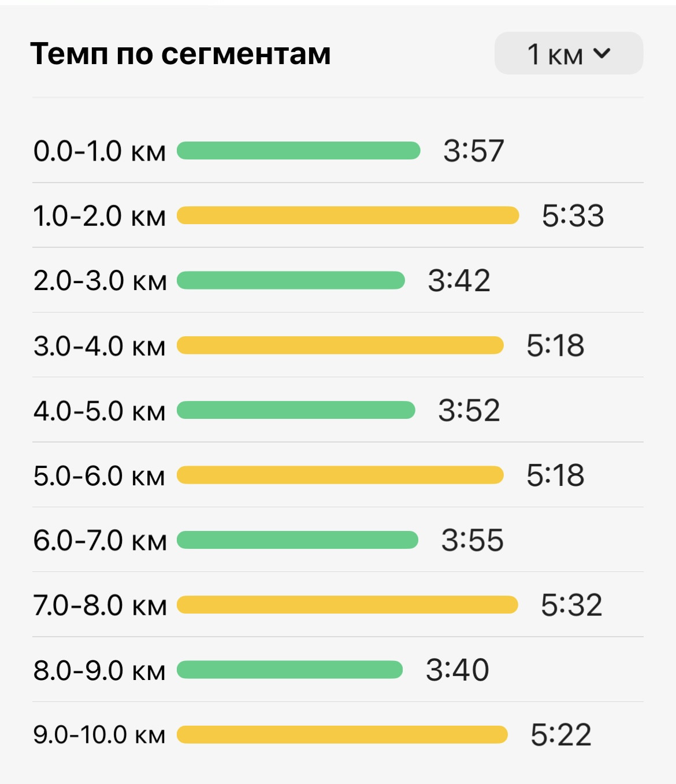676x784 pixels.
Task: Select the 2.0-3.0 км segment label
Action: pos(100,281)
